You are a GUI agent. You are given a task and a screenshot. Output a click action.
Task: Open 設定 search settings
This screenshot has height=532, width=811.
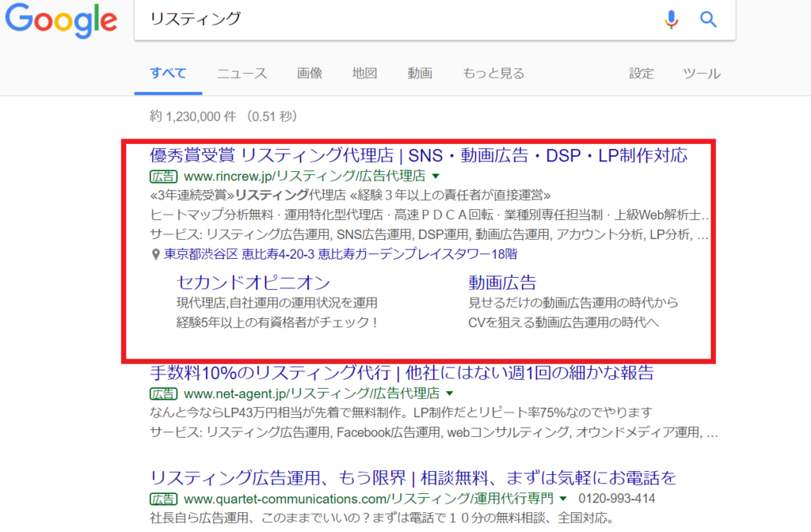(642, 74)
